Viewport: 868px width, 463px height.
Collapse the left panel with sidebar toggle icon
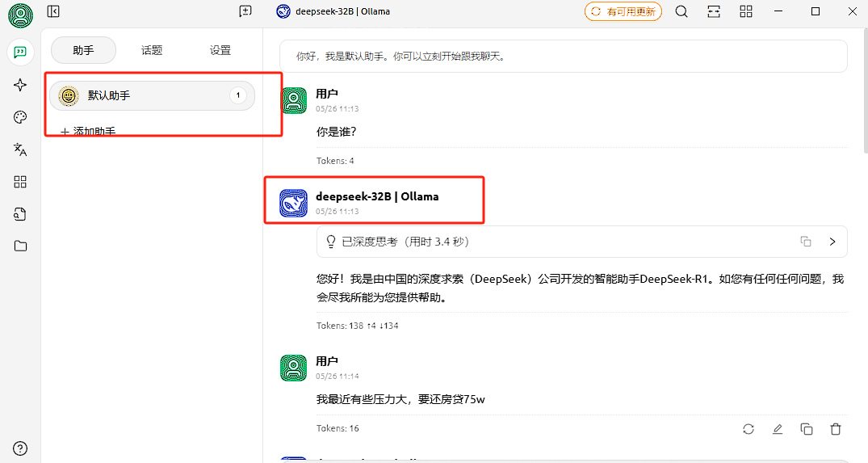[x=53, y=11]
